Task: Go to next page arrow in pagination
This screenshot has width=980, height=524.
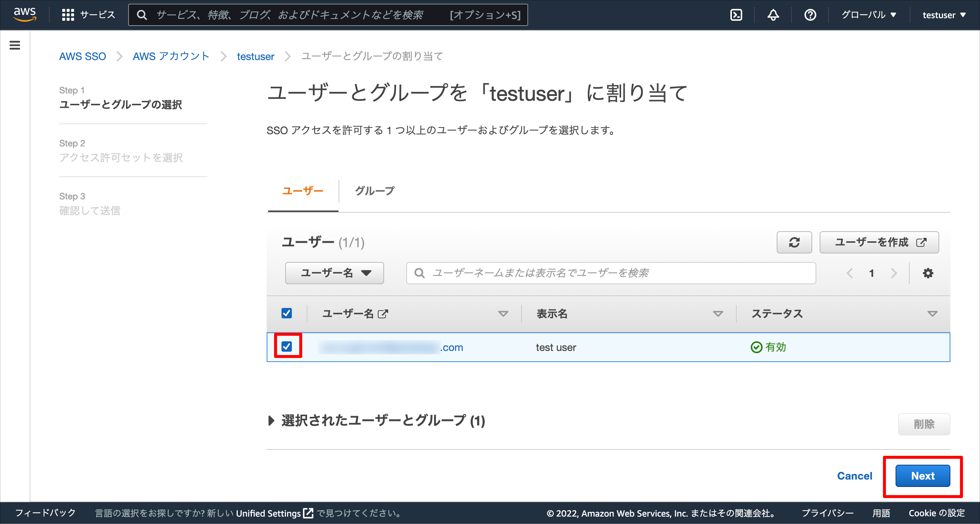Action: coord(894,273)
